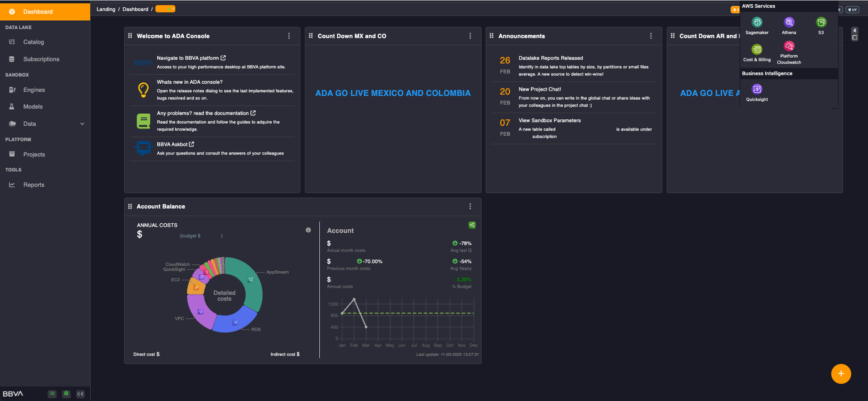Open the Sagemaker service icon

tap(757, 22)
